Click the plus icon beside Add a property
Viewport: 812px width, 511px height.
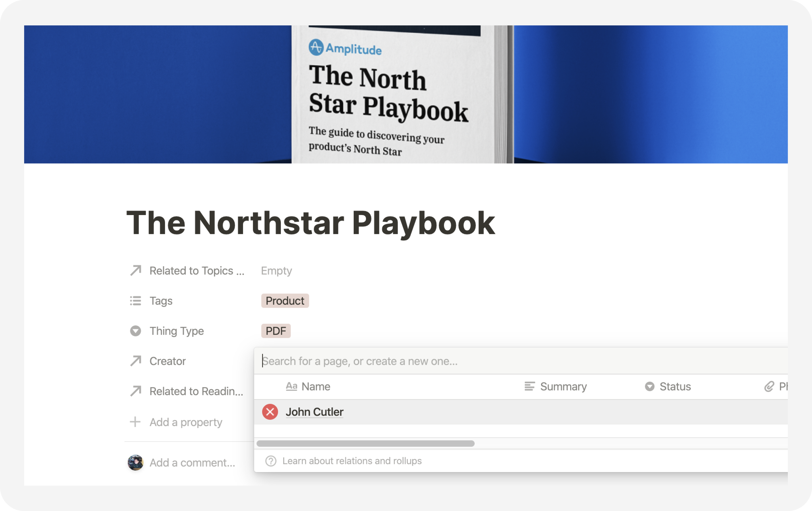pos(135,422)
